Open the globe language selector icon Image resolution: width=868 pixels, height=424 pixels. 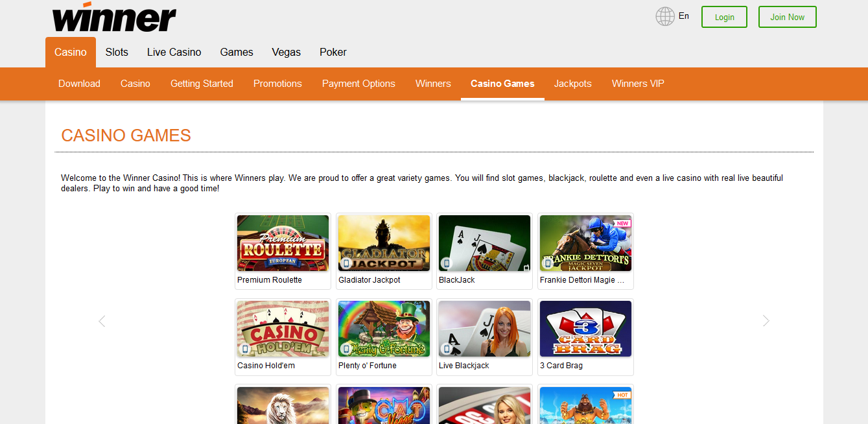click(x=665, y=16)
